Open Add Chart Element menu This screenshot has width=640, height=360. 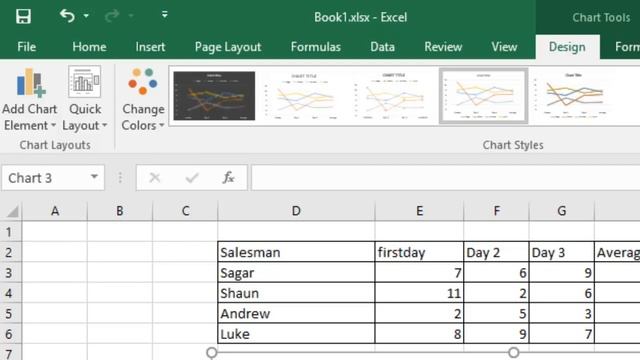coord(29,99)
